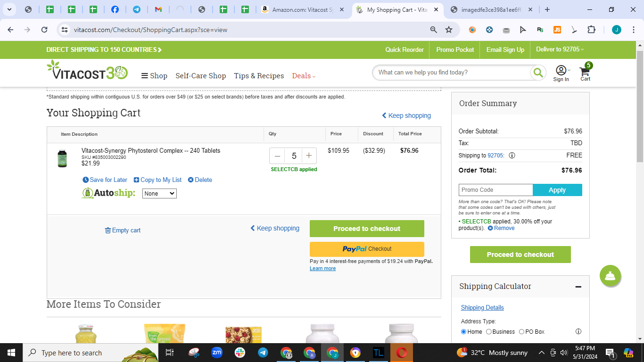Screen dimensions: 644x362
Task: Click Quick Reorder in the top bar
Action: coord(405,49)
